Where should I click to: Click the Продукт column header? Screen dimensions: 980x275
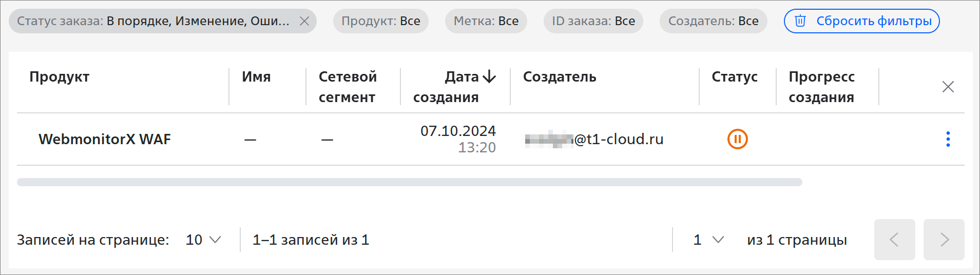60,77
